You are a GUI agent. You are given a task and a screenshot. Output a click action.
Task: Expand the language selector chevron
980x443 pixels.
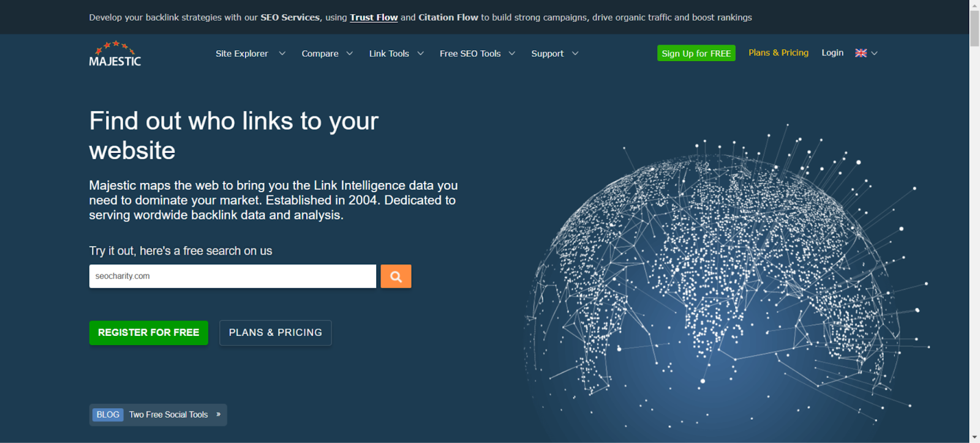(x=875, y=53)
